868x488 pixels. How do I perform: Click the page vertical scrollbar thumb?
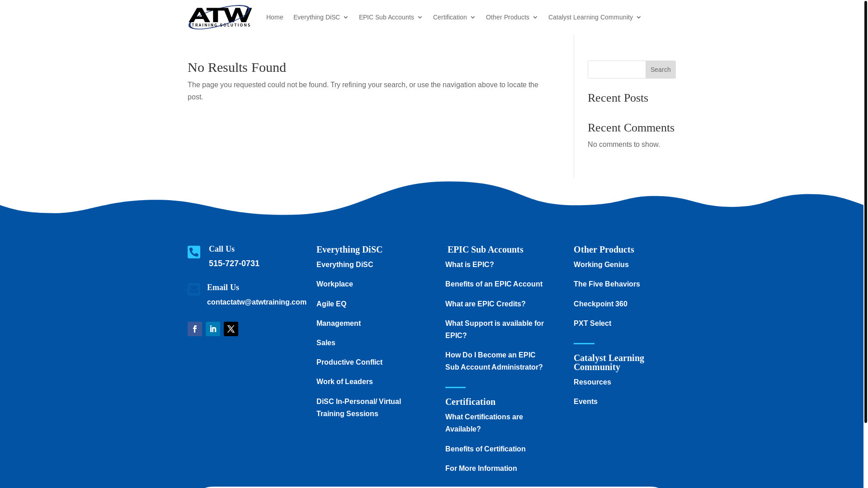[865, 211]
